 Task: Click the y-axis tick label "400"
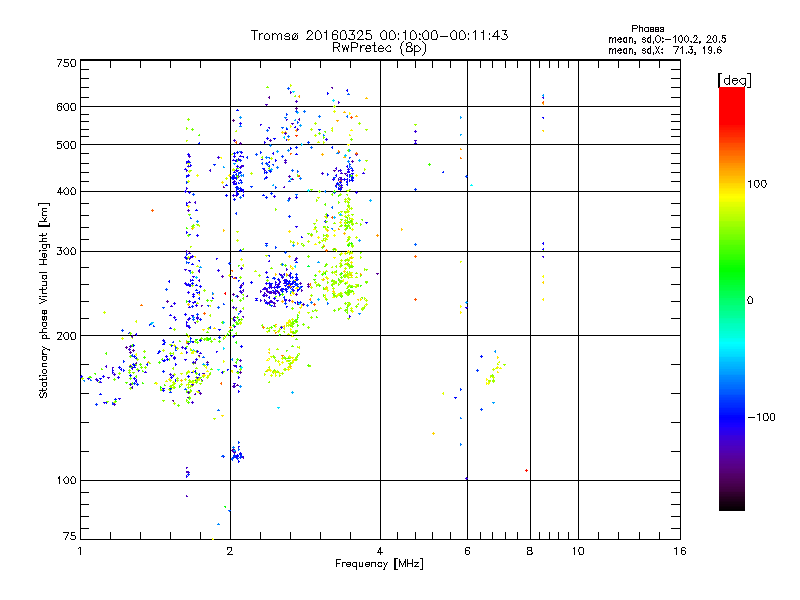point(66,191)
